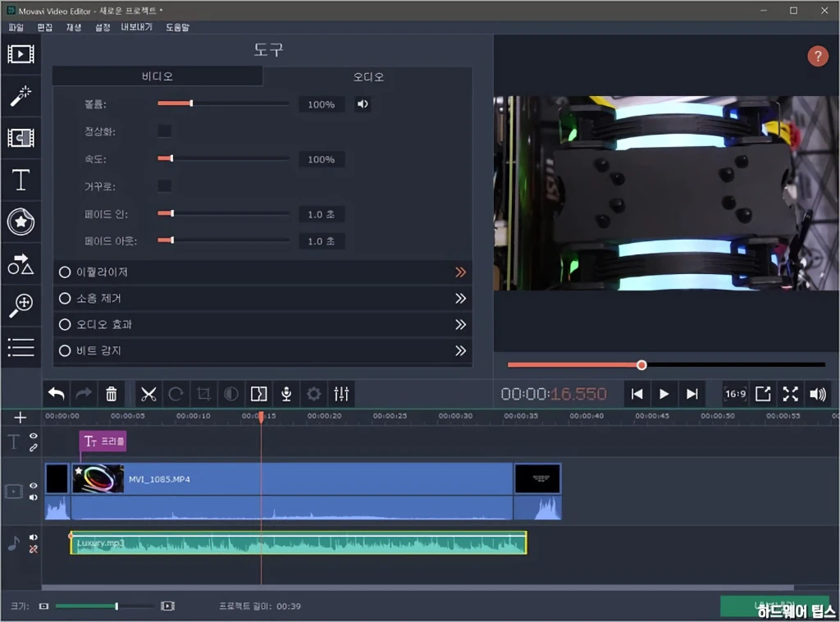Open the transitions panel icon

coord(21,138)
